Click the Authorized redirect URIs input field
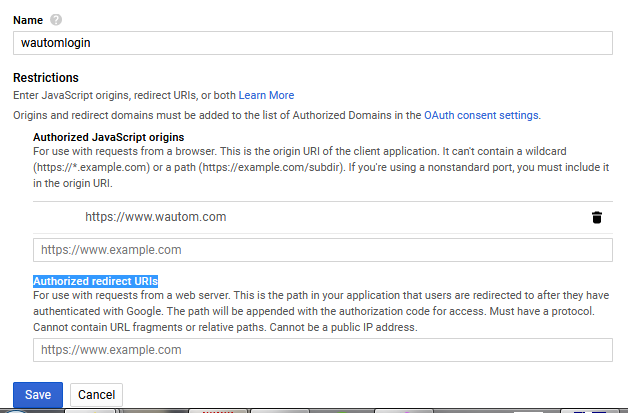The height and width of the screenshot is (413, 628). coord(322,350)
